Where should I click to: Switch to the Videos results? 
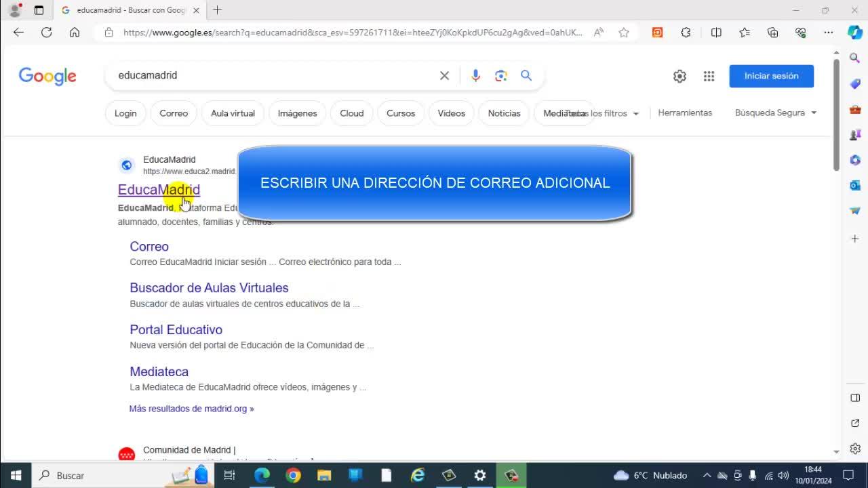[452, 113]
